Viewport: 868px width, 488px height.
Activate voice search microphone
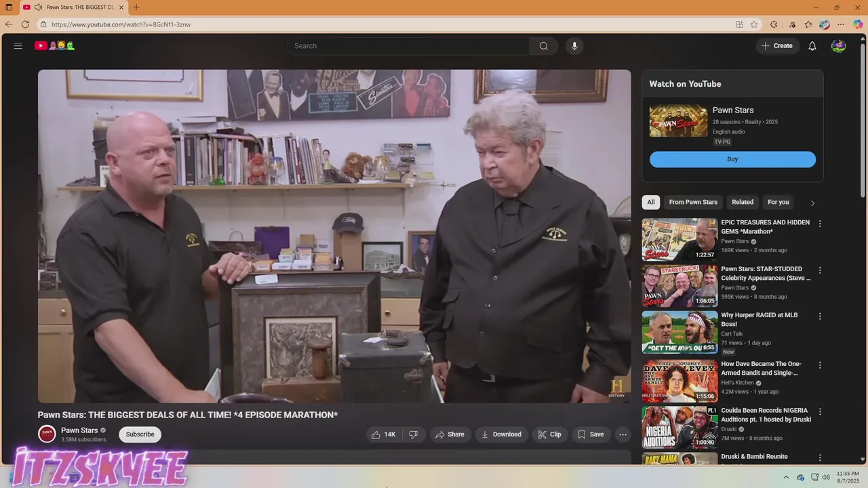coord(574,46)
